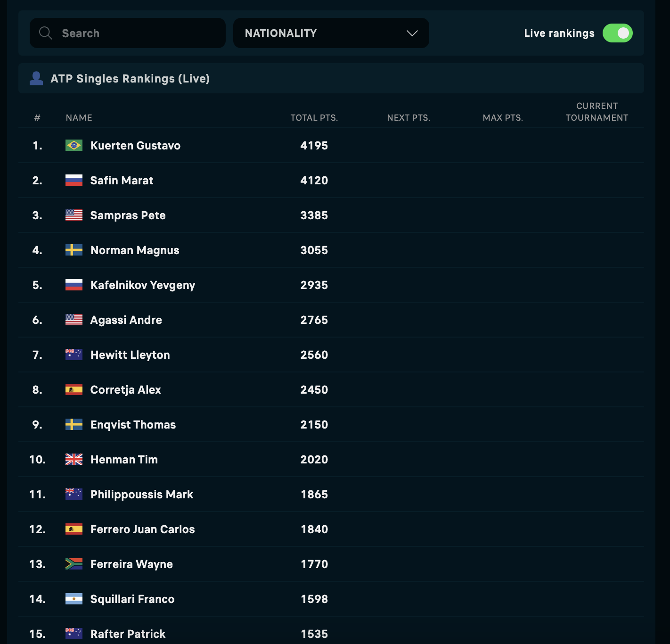This screenshot has height=644, width=670.
Task: Click the search magnifier icon
Action: click(x=46, y=33)
